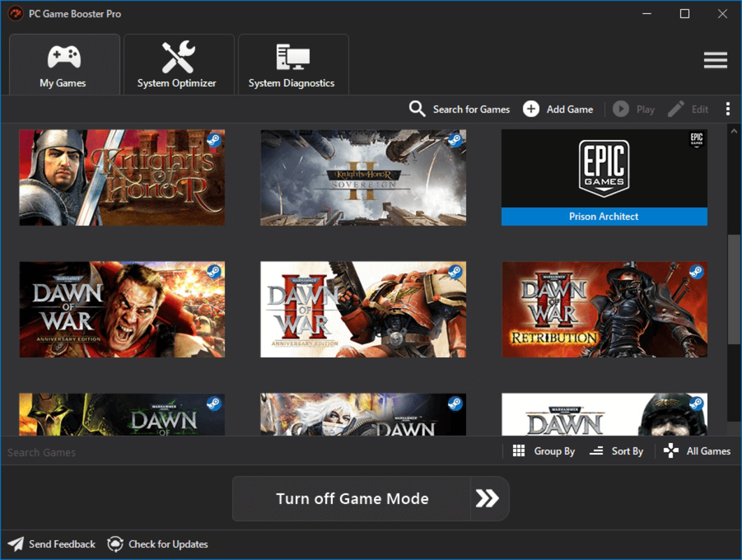Open the All Games filter
This screenshot has height=560, width=742.
click(696, 451)
